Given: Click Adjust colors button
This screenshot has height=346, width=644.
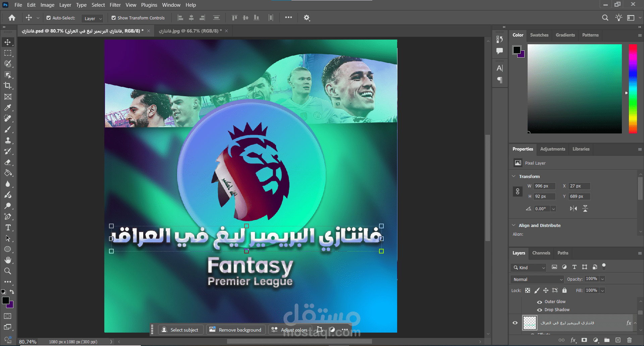Looking at the screenshot, I should [x=290, y=330].
